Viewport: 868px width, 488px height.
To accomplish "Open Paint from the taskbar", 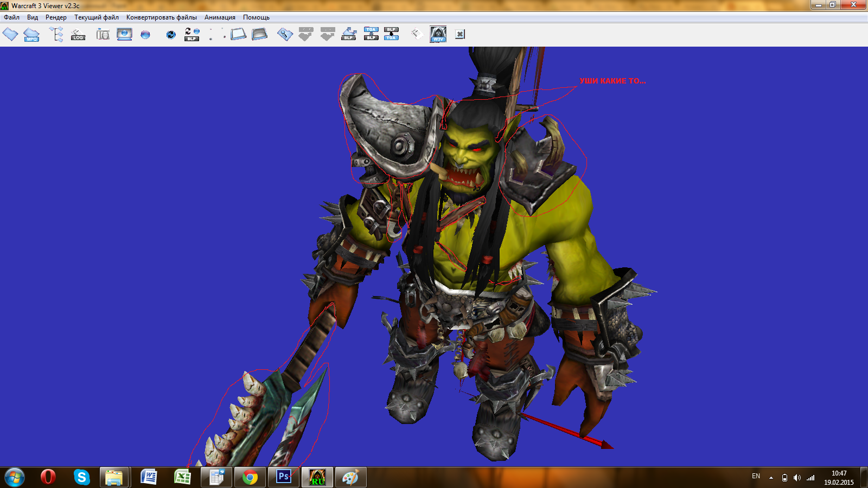I will coord(350,477).
